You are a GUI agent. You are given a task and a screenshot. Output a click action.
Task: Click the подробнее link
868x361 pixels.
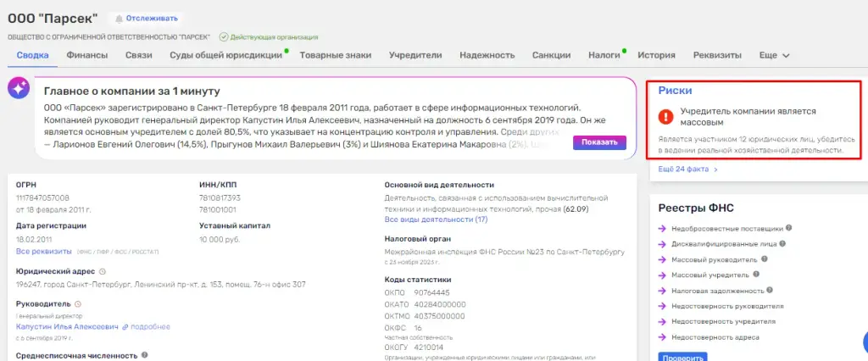[150, 327]
